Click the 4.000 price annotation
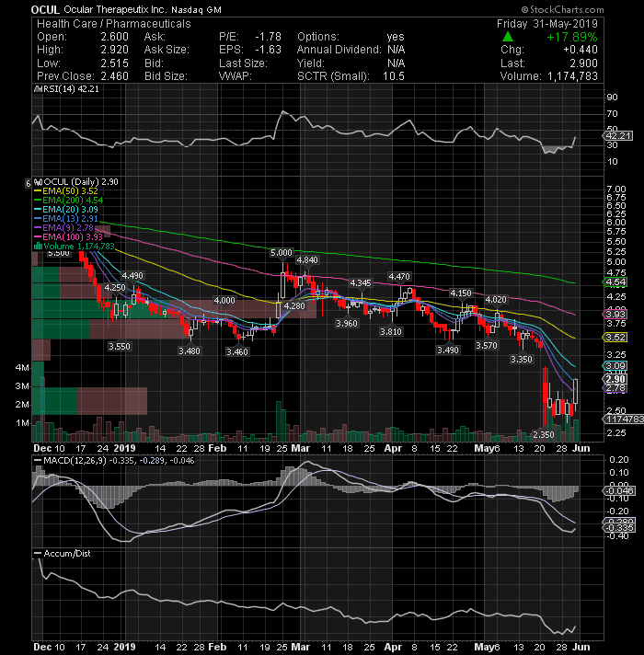The width and height of the screenshot is (644, 655). point(224,301)
